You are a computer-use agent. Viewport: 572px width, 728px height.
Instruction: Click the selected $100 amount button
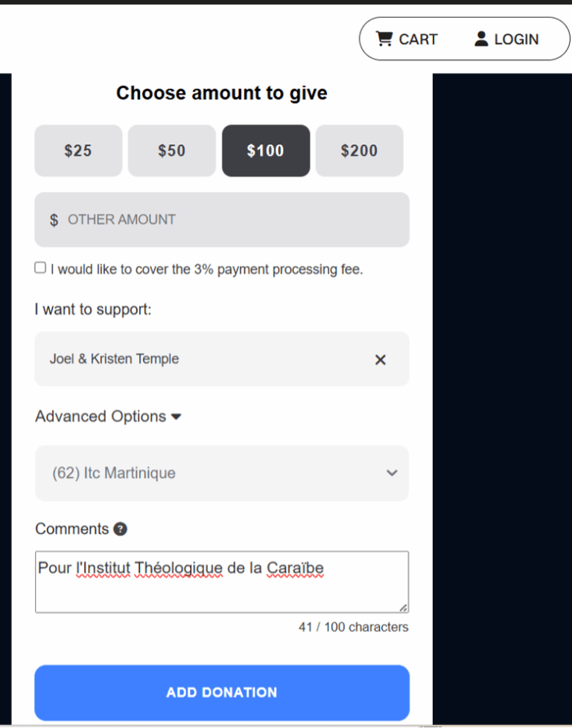pos(265,150)
